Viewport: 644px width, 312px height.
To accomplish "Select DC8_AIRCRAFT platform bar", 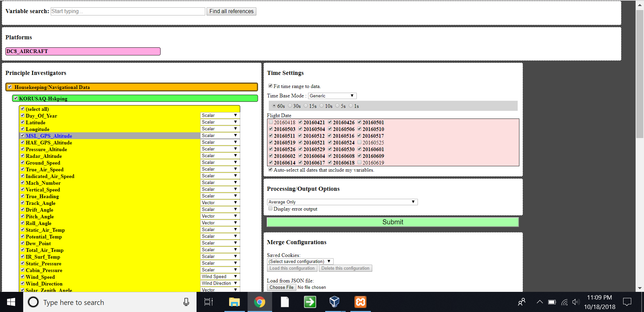I will pos(83,51).
